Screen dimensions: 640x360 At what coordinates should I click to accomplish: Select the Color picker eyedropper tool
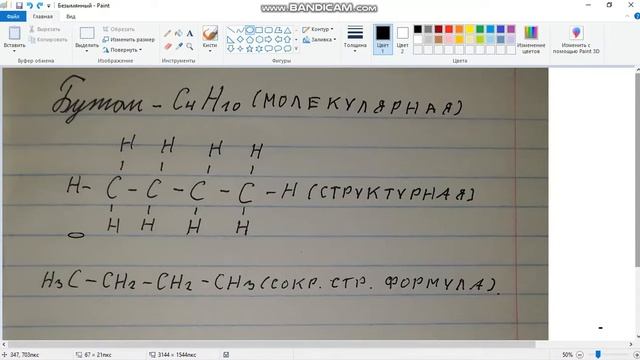coord(179,47)
